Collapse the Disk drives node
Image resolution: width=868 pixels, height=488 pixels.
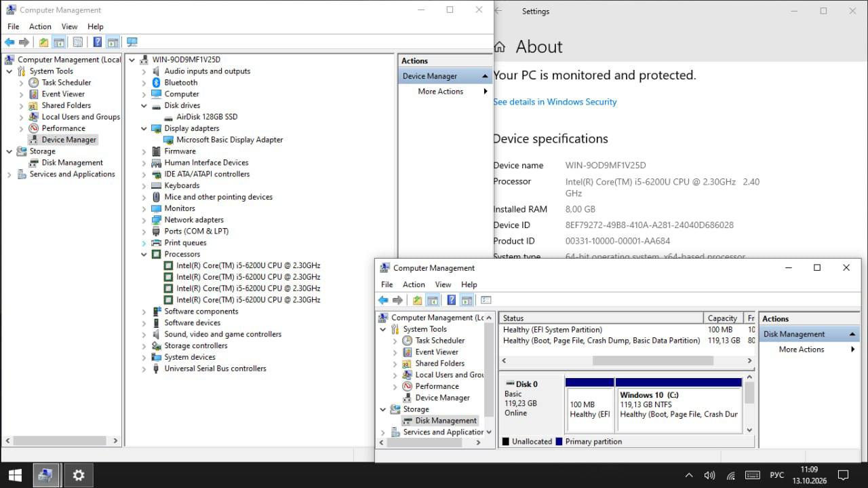click(144, 106)
